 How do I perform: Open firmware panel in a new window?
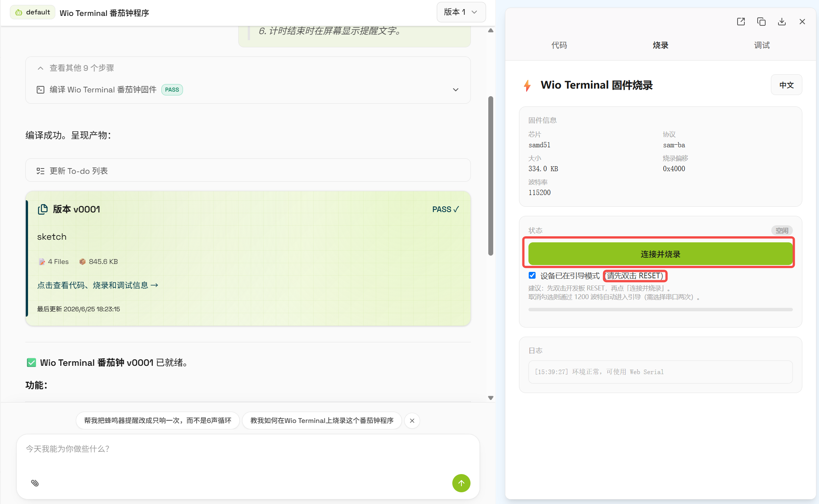tap(741, 22)
